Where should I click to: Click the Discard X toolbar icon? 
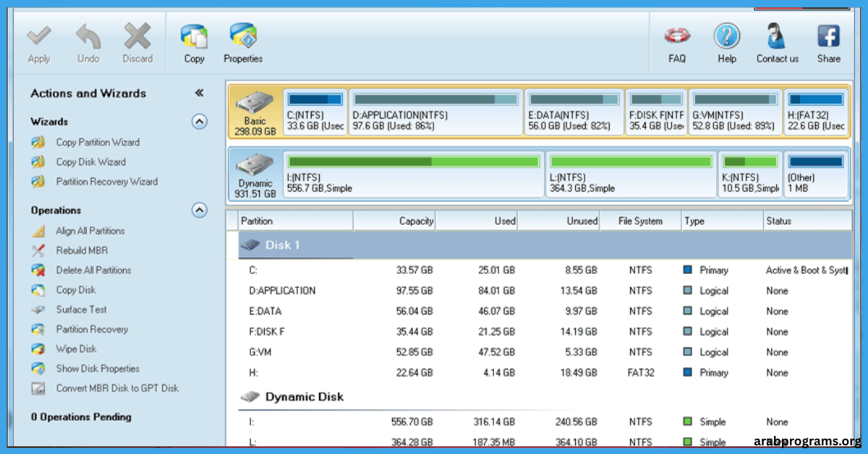click(x=137, y=35)
